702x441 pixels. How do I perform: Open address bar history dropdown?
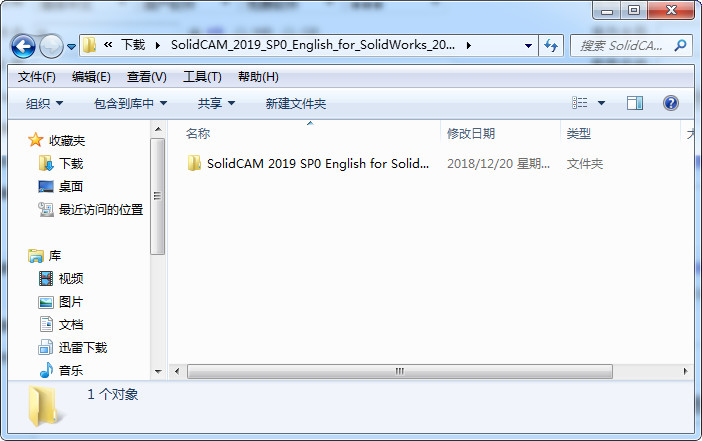(x=528, y=46)
